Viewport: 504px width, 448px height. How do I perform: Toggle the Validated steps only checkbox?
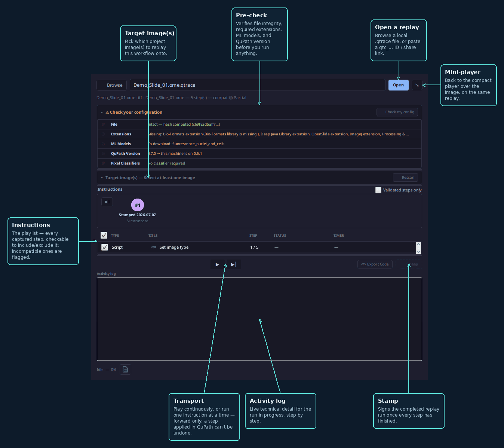tap(378, 190)
